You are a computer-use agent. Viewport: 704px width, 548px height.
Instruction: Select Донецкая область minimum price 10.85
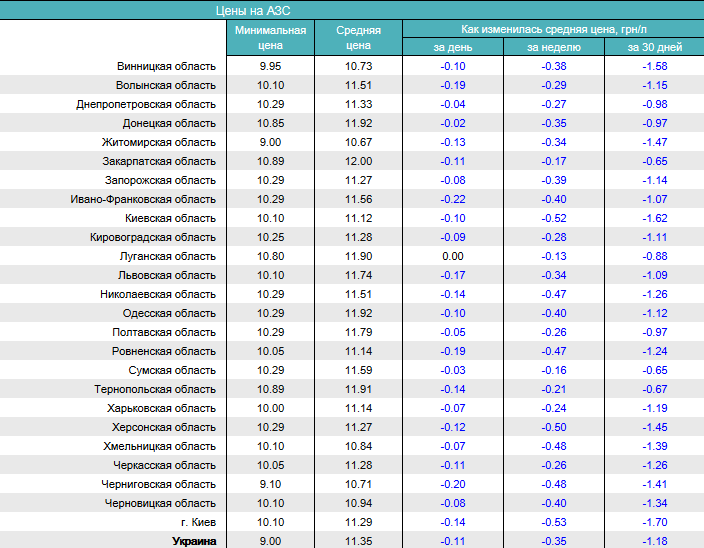[270, 123]
